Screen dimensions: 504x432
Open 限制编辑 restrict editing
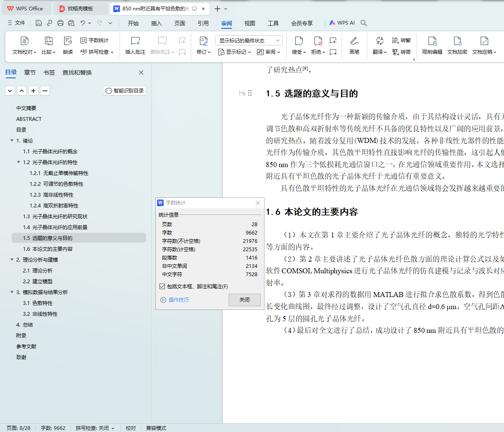tap(432, 45)
